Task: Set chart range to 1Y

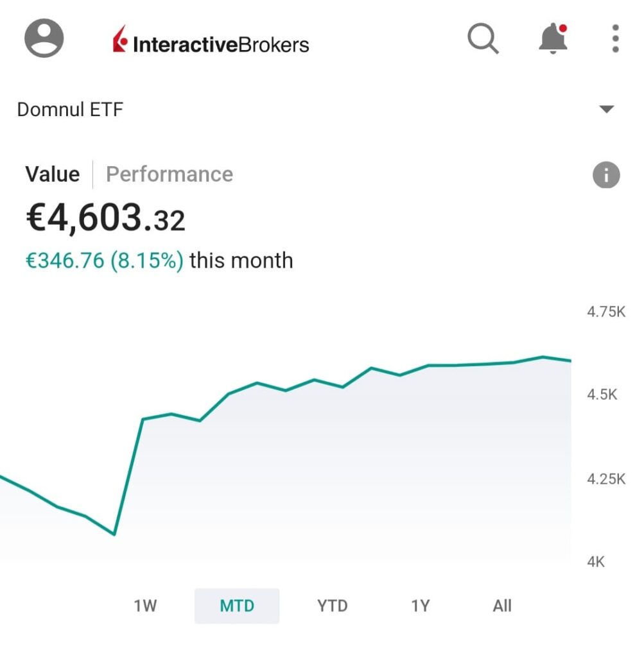Action: point(420,606)
